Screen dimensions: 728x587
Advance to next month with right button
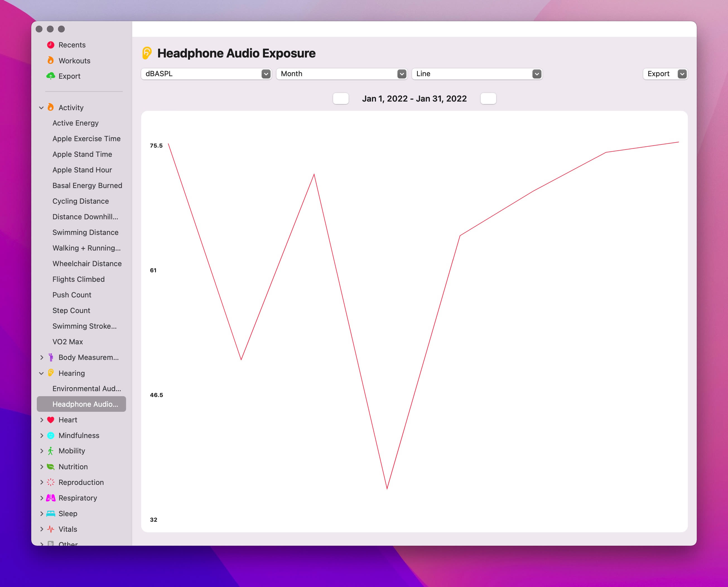tap(488, 99)
